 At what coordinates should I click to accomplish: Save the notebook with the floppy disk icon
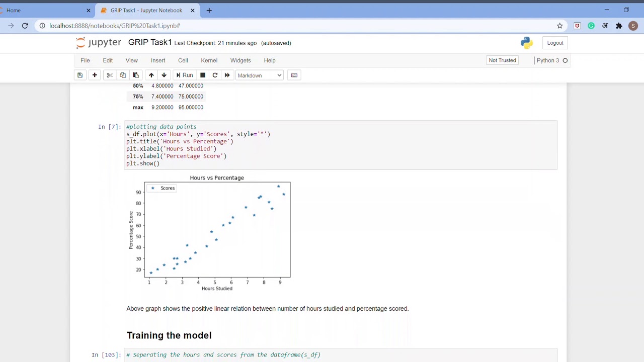pyautogui.click(x=79, y=75)
